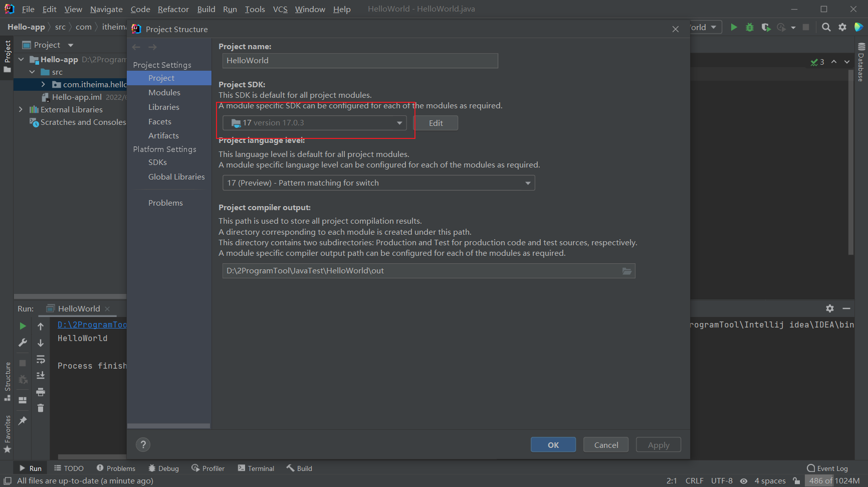868x487 pixels.
Task: Hide Run panel with minus icon
Action: (846, 308)
